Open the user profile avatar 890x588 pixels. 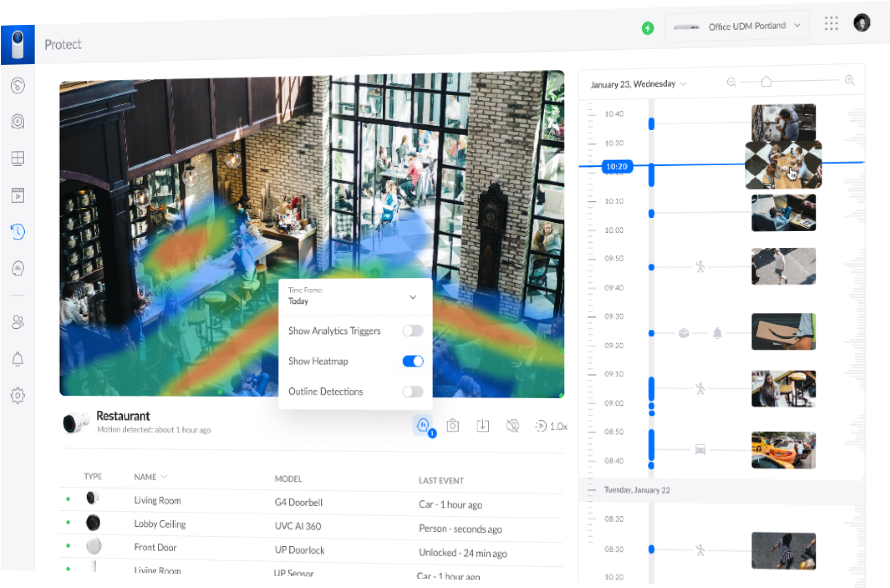862,22
